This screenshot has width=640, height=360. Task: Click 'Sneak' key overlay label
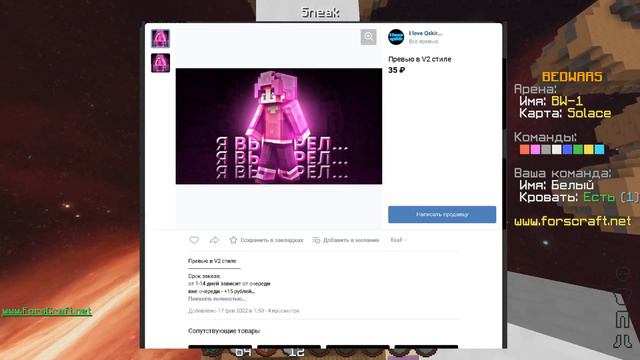(320, 13)
